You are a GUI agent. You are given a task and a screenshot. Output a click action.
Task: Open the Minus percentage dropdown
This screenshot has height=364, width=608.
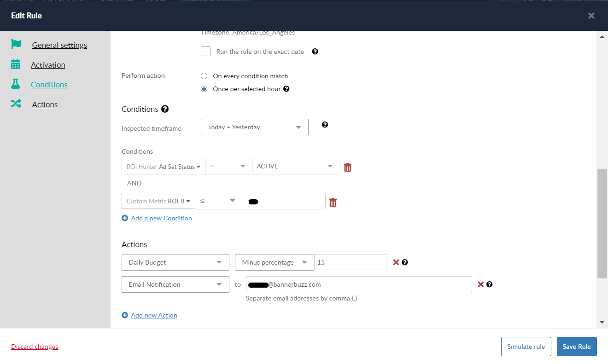pos(275,262)
